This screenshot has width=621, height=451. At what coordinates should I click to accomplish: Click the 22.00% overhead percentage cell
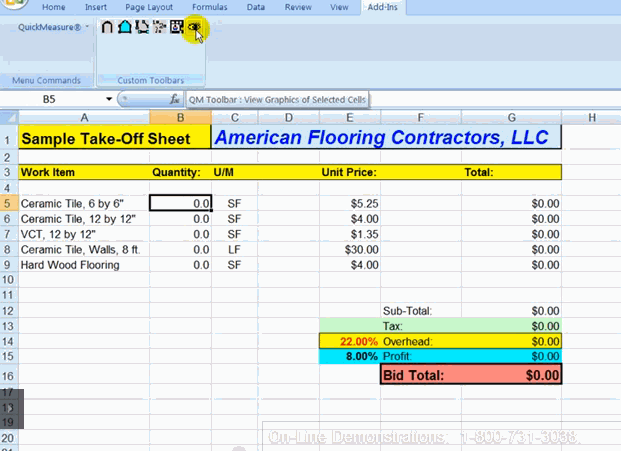coord(349,341)
